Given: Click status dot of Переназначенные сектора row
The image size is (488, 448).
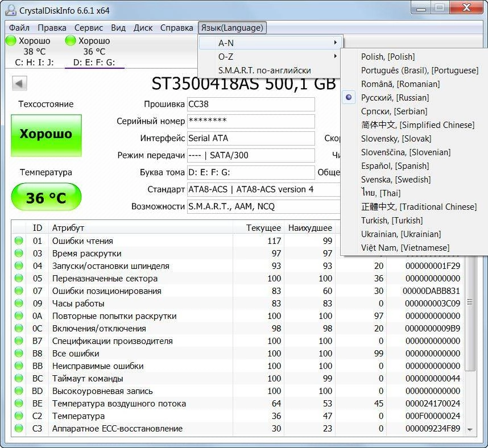Looking at the screenshot, I should pyautogui.click(x=19, y=278).
